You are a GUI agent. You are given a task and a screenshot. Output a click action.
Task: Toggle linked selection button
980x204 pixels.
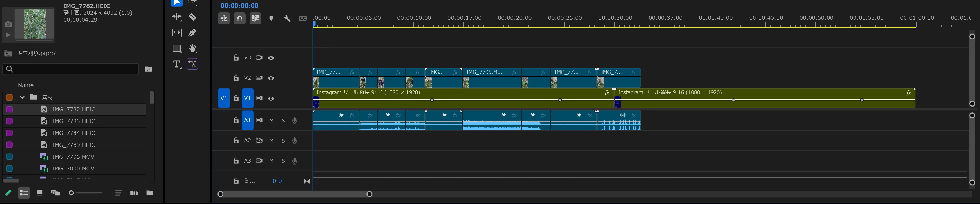click(255, 18)
